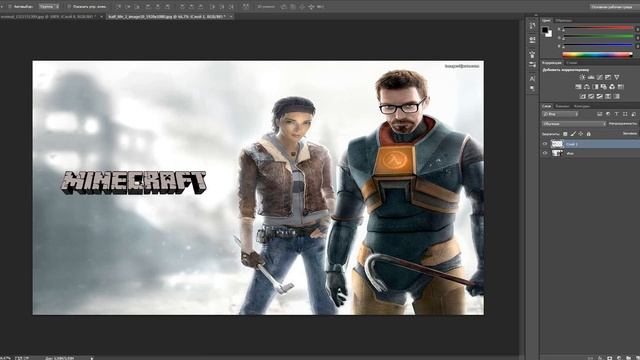The image size is (640, 360).
Task: Select the 3D roll mode icon
Action: point(293,7)
